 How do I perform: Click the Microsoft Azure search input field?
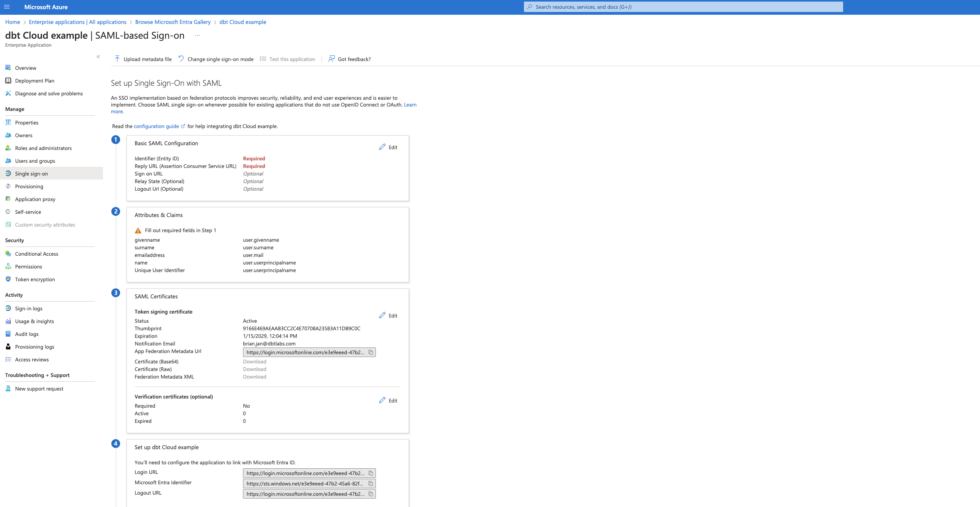click(x=683, y=7)
